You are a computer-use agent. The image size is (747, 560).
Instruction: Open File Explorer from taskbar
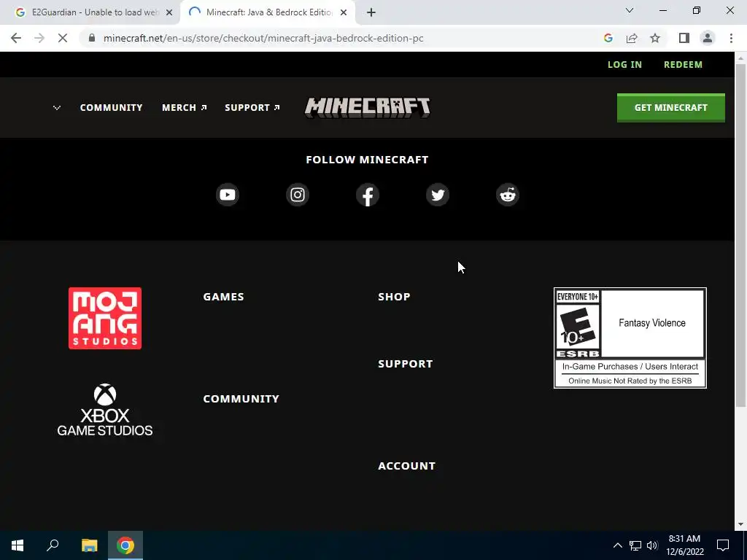(89, 545)
